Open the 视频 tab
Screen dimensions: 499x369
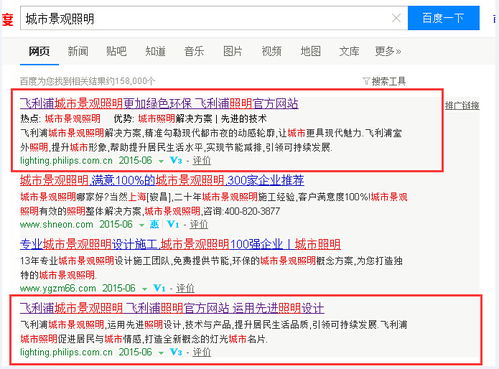[271, 51]
